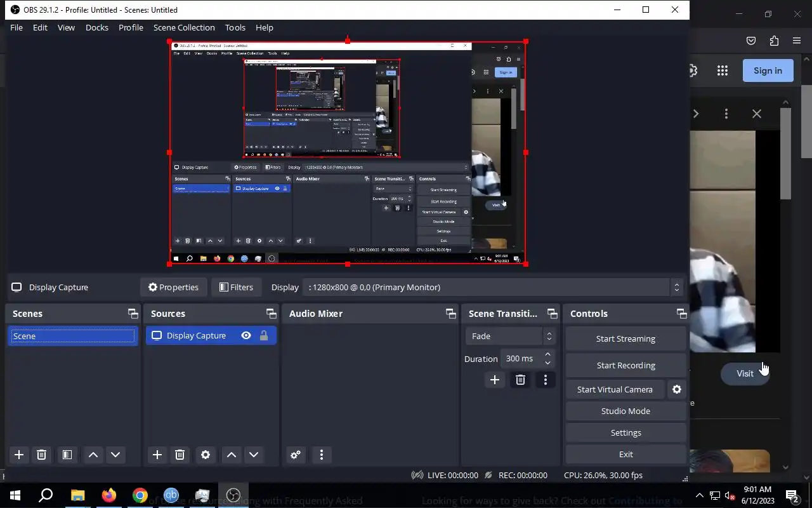
Task: Enable Studio Mode
Action: 625,411
